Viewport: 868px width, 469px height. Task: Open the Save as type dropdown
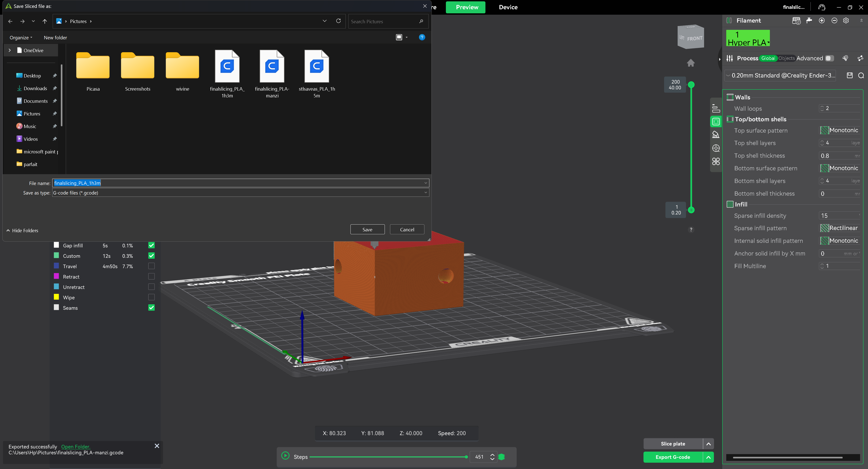[241, 192]
